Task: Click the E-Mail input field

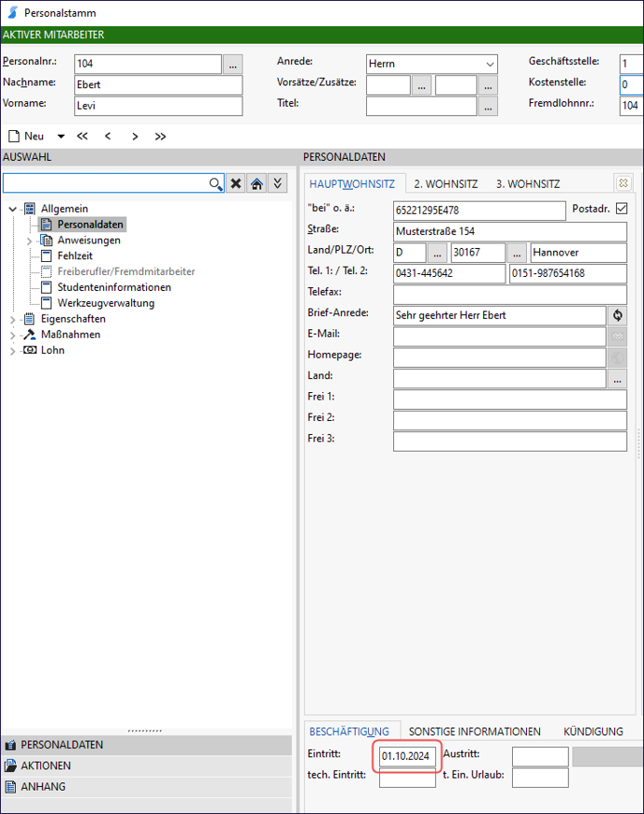Action: [500, 337]
